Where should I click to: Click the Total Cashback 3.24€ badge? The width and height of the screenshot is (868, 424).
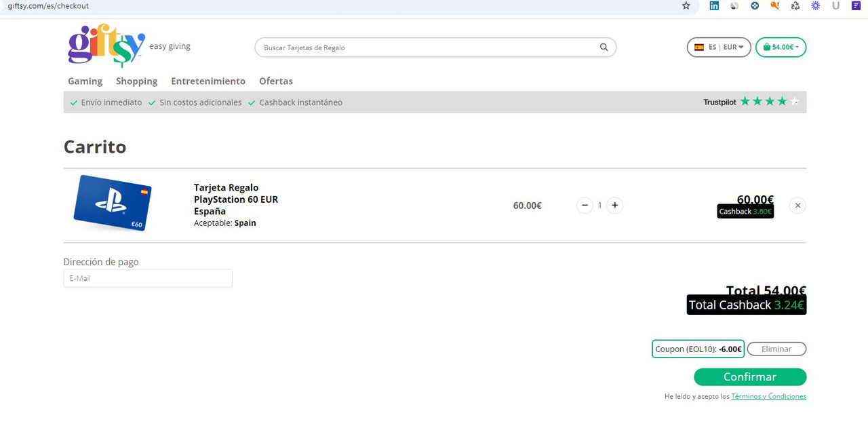pos(747,305)
